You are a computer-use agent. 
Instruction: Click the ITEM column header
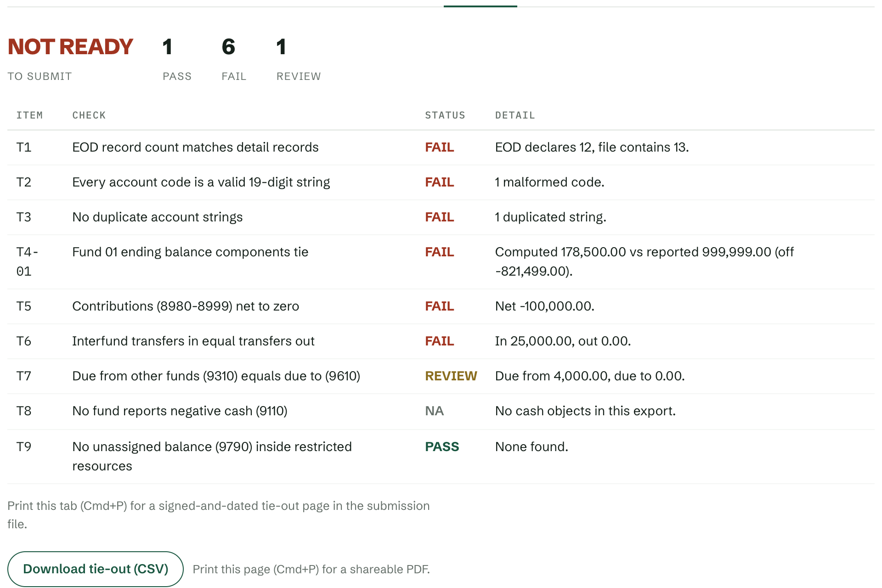point(29,115)
